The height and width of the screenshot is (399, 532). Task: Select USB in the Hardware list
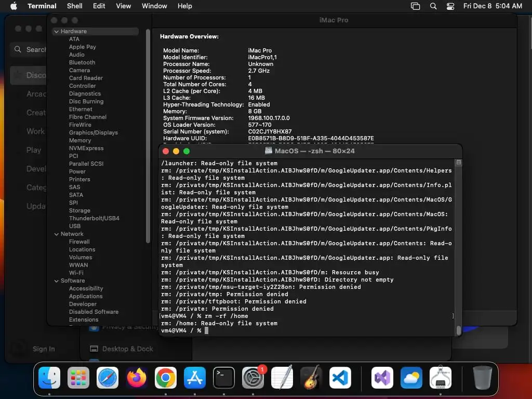tap(75, 226)
